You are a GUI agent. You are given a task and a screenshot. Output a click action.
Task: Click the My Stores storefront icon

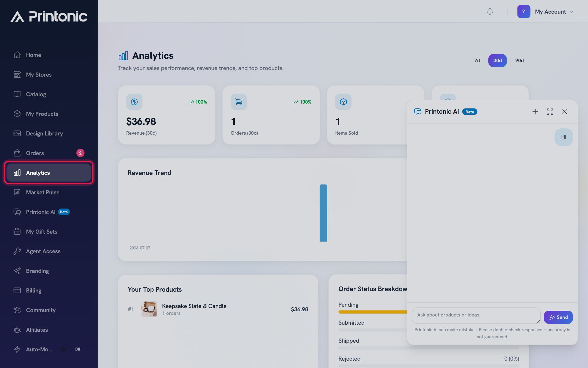[17, 74]
